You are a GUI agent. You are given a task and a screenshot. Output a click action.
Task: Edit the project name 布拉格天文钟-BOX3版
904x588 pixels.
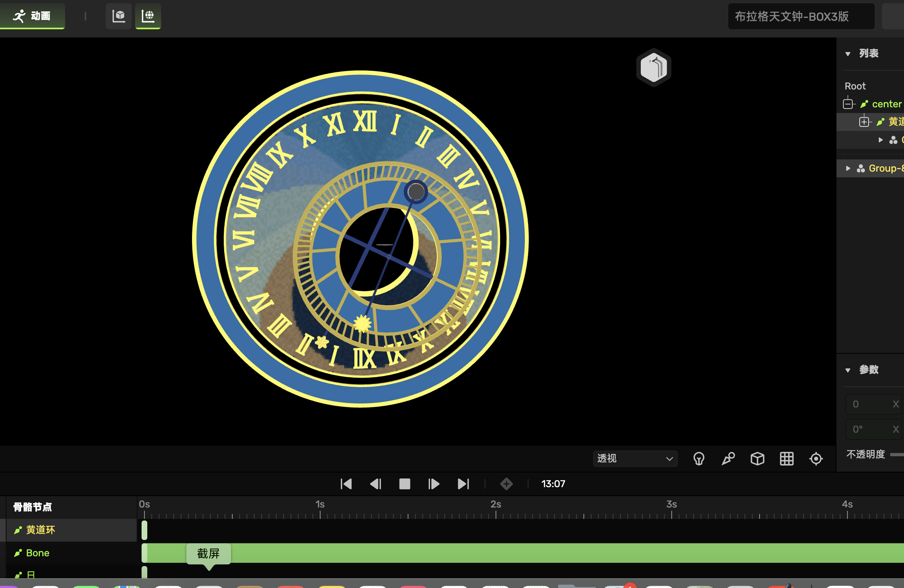pyautogui.click(x=801, y=16)
